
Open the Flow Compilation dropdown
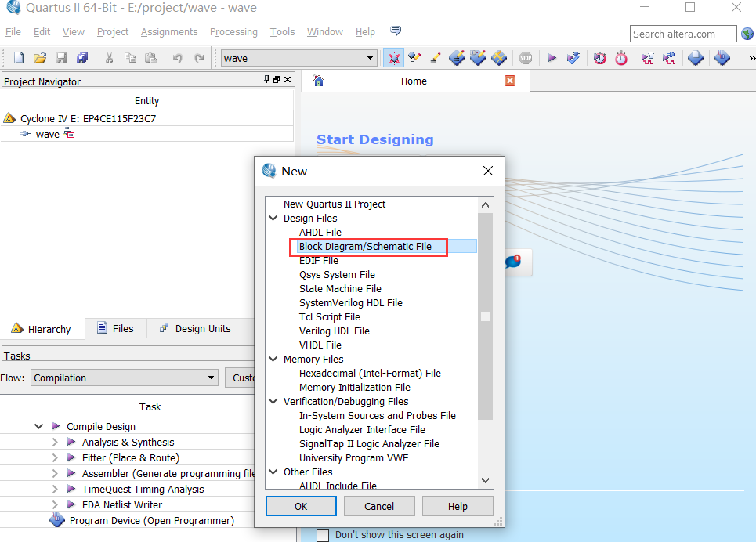pos(211,378)
